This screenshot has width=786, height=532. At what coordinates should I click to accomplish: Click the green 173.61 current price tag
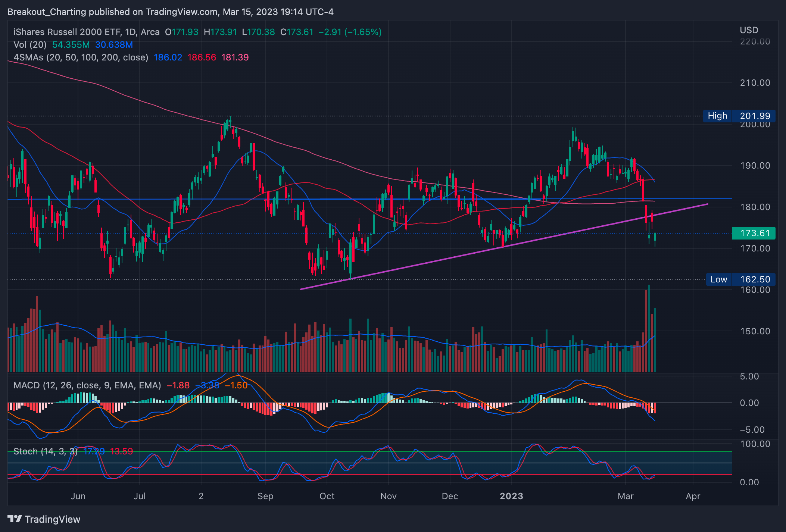pos(754,233)
